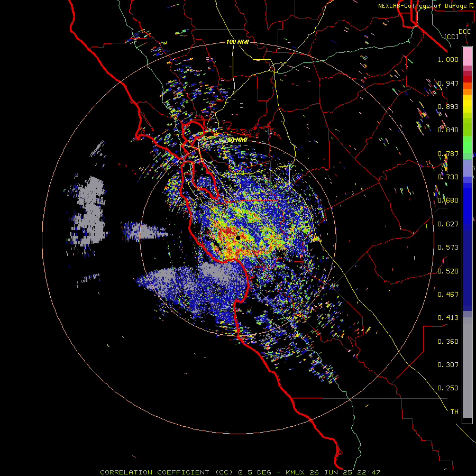Click the 0.893 legend value
This screenshot has height=476, width=476.
point(448,106)
